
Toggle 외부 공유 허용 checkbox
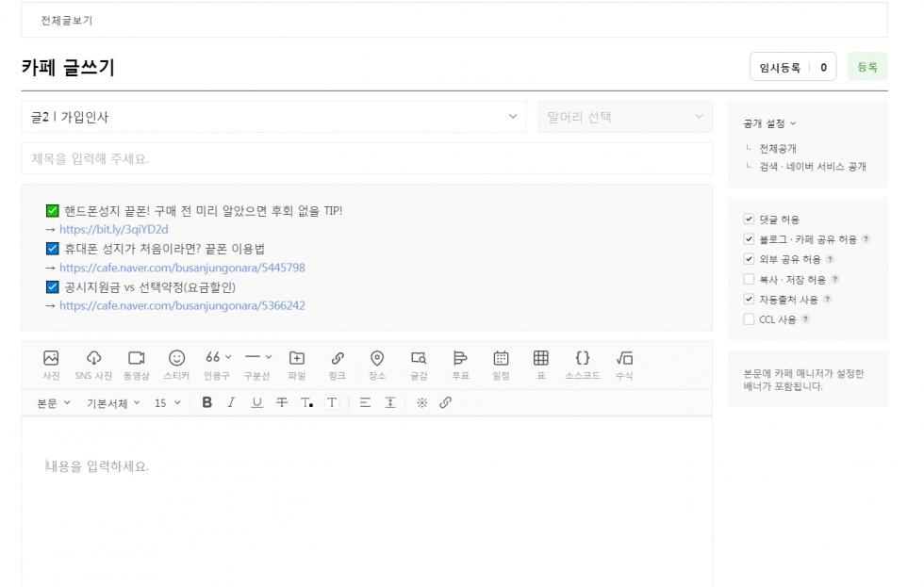749,259
